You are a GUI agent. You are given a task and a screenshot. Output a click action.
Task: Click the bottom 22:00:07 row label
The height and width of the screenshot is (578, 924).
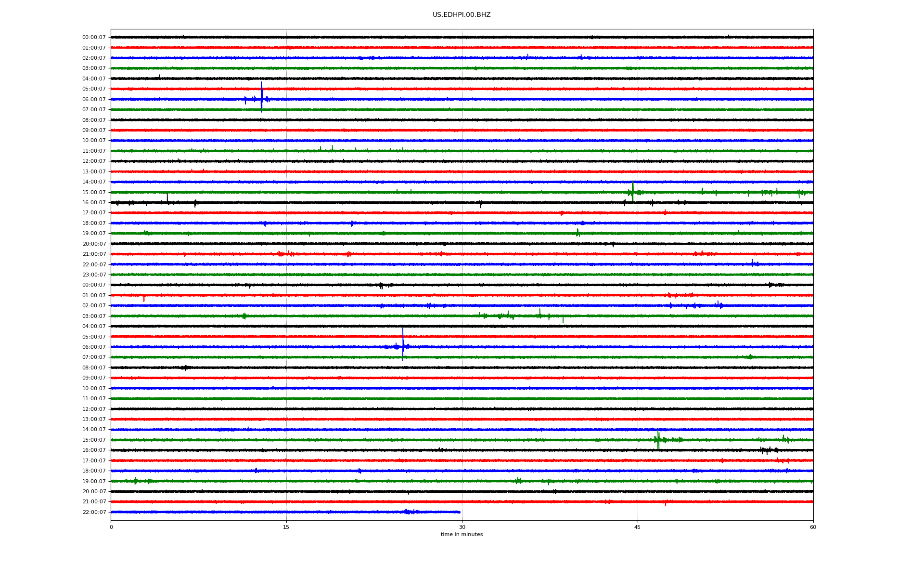94,512
